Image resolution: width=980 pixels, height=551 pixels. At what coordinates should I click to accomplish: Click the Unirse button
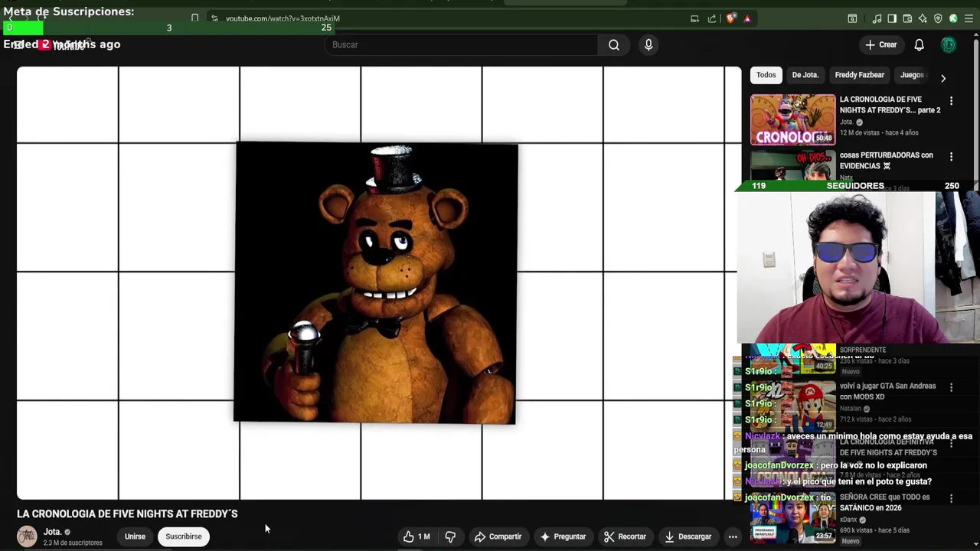pos(135,536)
